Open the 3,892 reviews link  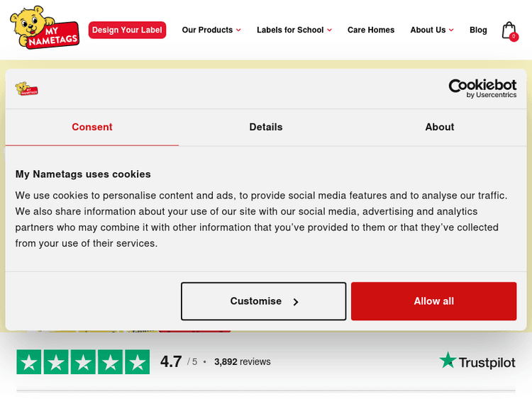tap(242, 361)
